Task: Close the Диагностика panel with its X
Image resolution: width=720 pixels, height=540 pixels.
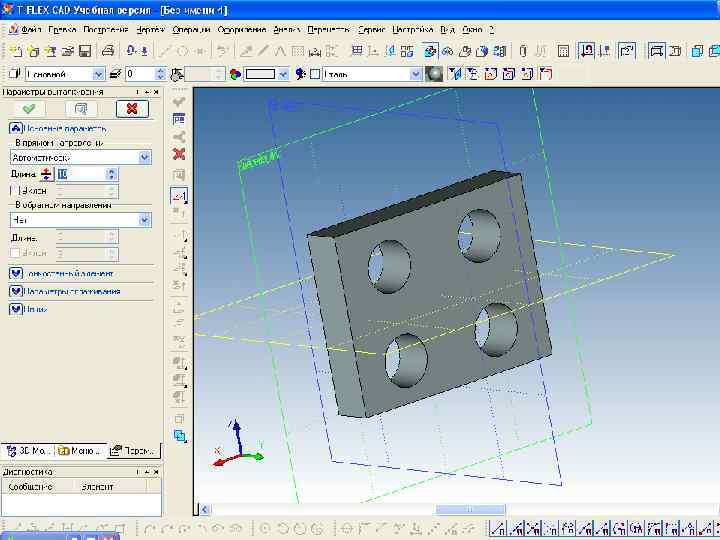Action: pos(156,472)
